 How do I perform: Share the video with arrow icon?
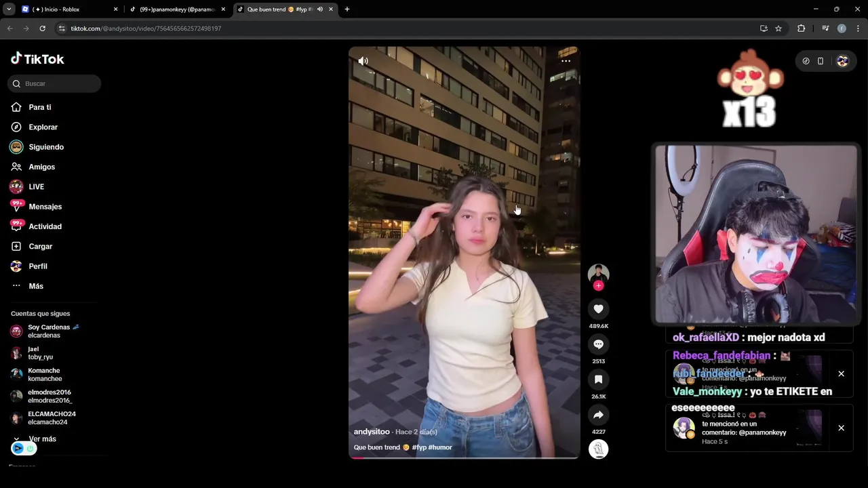(598, 415)
